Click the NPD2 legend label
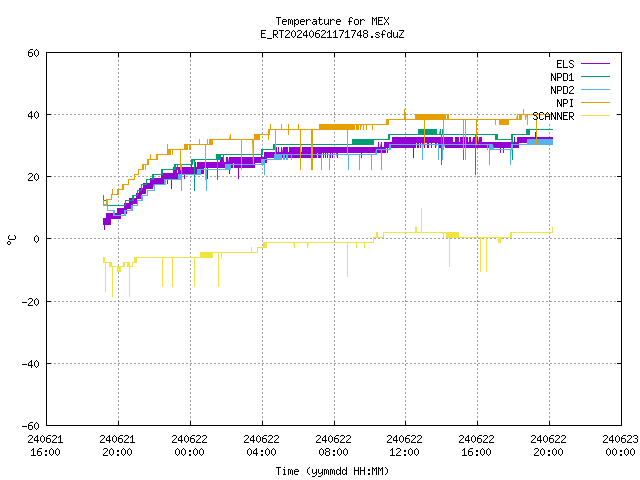640x480 pixels. [562, 90]
